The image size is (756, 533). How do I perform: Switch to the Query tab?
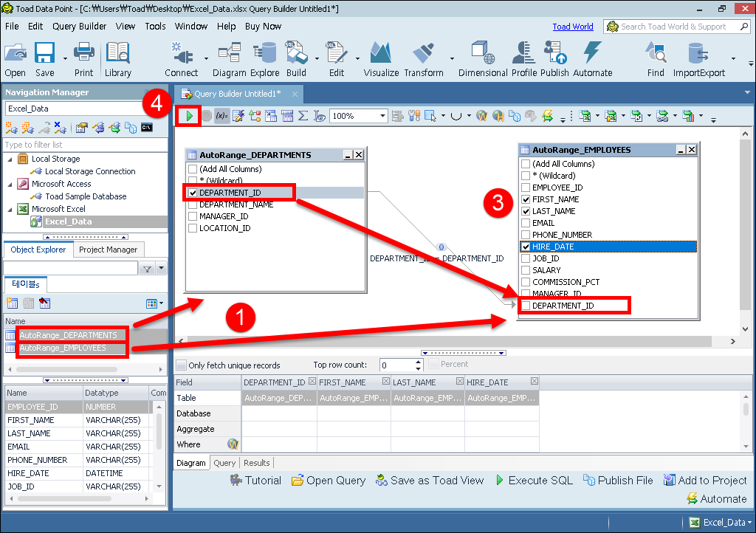click(224, 463)
